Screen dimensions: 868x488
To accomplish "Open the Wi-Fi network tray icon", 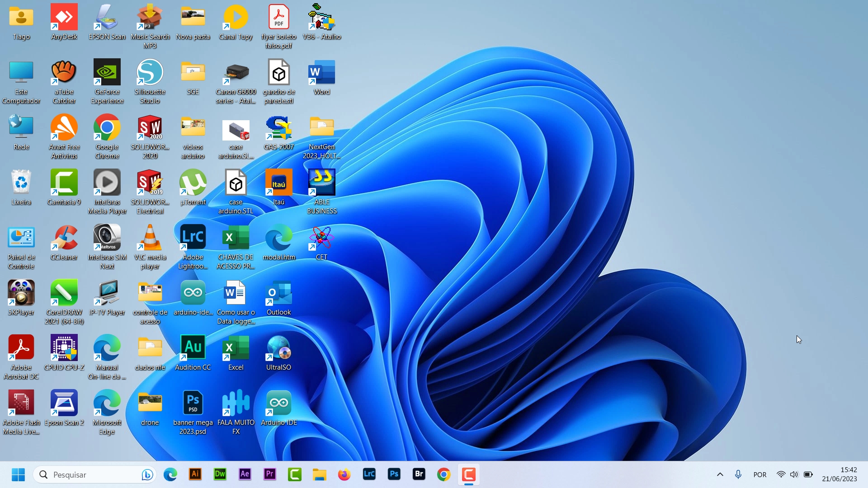I will 781,474.
